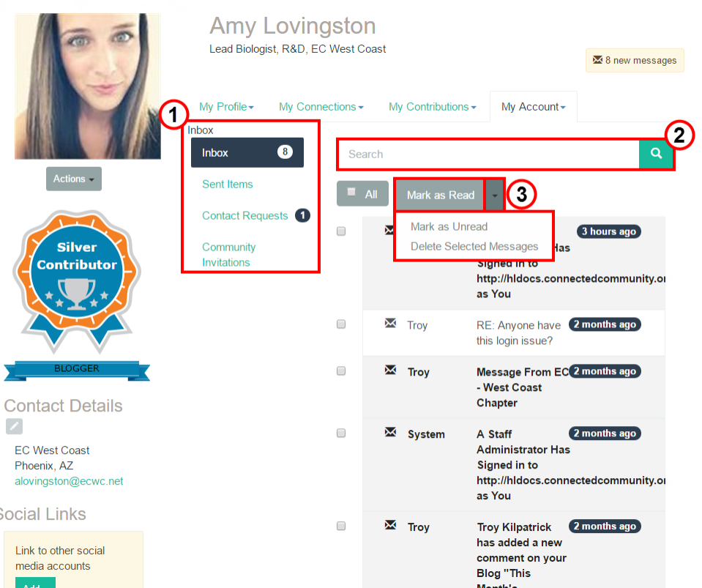Click envelope icon in the System message row
The height and width of the screenshot is (588, 702).
(x=390, y=432)
